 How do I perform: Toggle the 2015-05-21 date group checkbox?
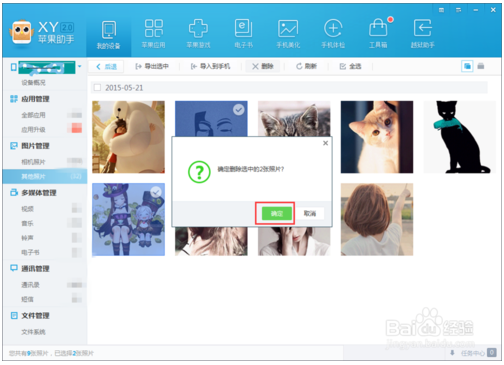point(97,88)
